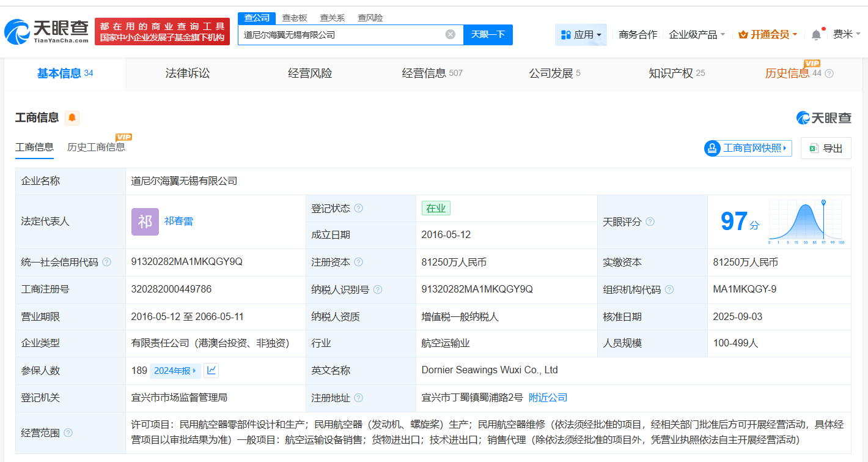Viewport: 868px width, 462px height.
Task: Open the notification bell icon
Action: pos(815,34)
